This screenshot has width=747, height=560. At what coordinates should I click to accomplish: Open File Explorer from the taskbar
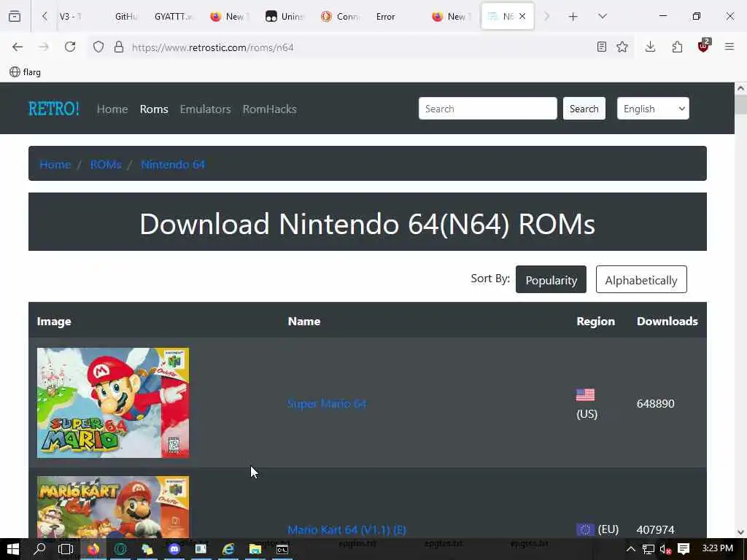(x=255, y=549)
